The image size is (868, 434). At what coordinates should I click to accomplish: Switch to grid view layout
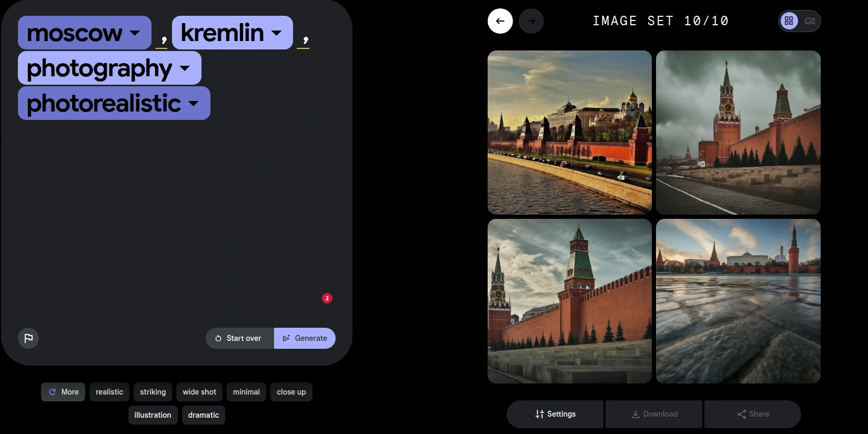coord(789,21)
